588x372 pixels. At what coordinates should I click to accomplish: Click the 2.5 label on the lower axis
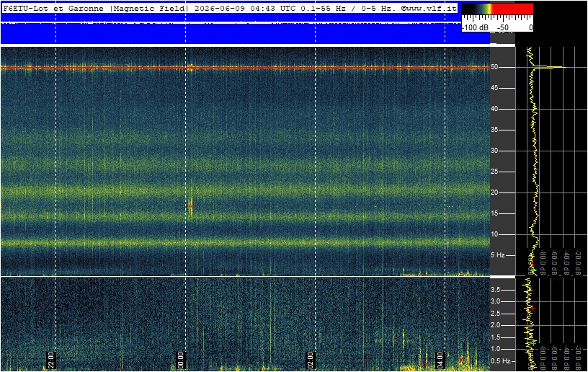(x=496, y=314)
